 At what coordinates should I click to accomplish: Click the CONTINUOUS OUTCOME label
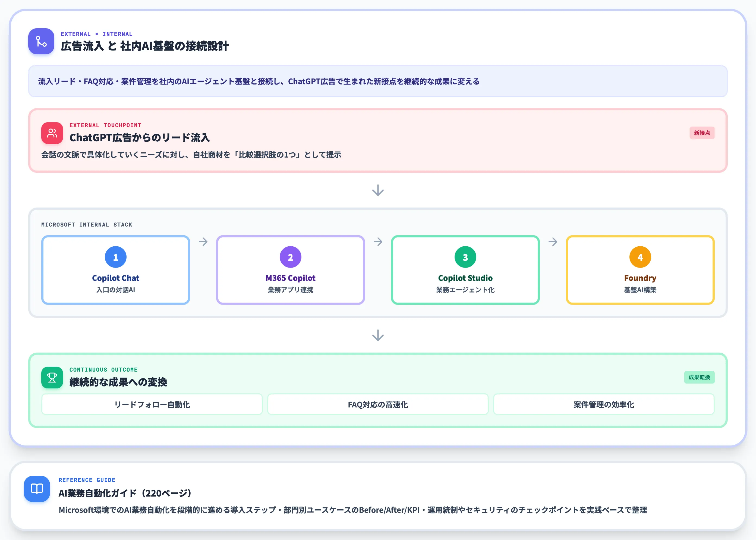coord(103,370)
